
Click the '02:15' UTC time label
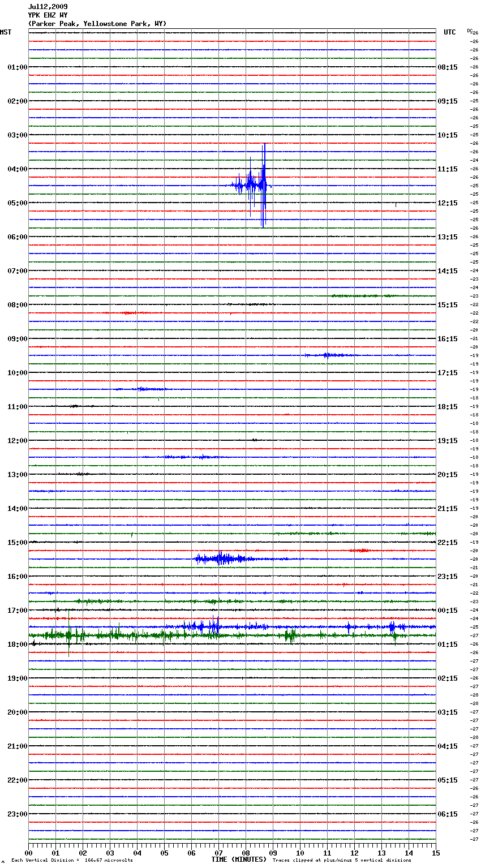click(448, 678)
